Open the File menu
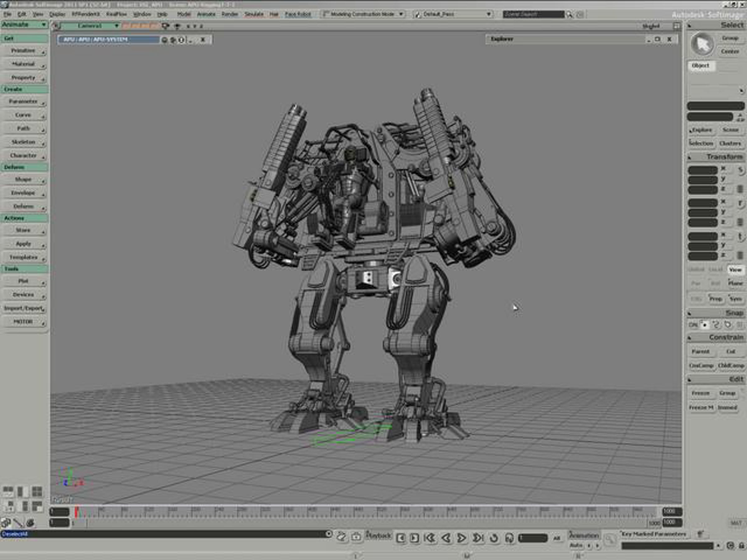The height and width of the screenshot is (560, 747). coord(7,14)
